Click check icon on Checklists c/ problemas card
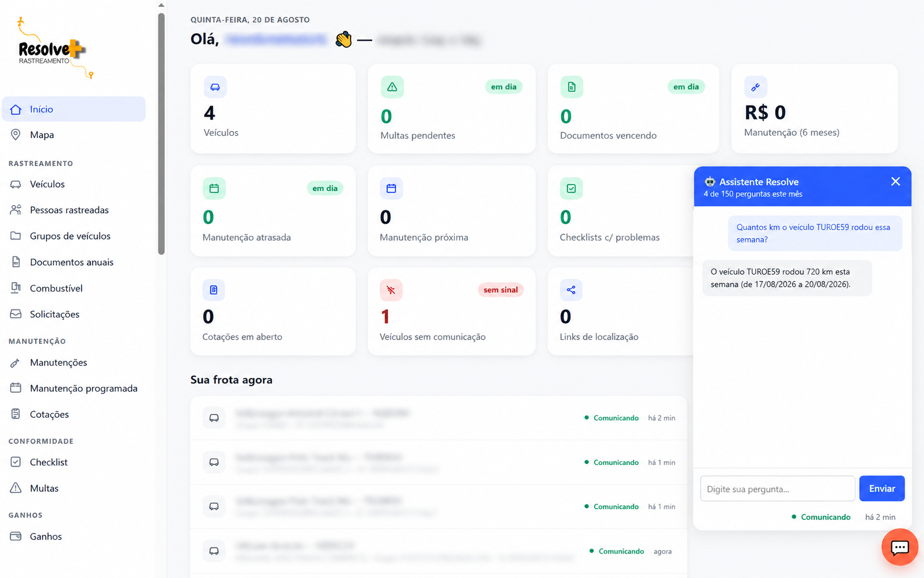Image resolution: width=924 pixels, height=578 pixels. click(x=571, y=188)
